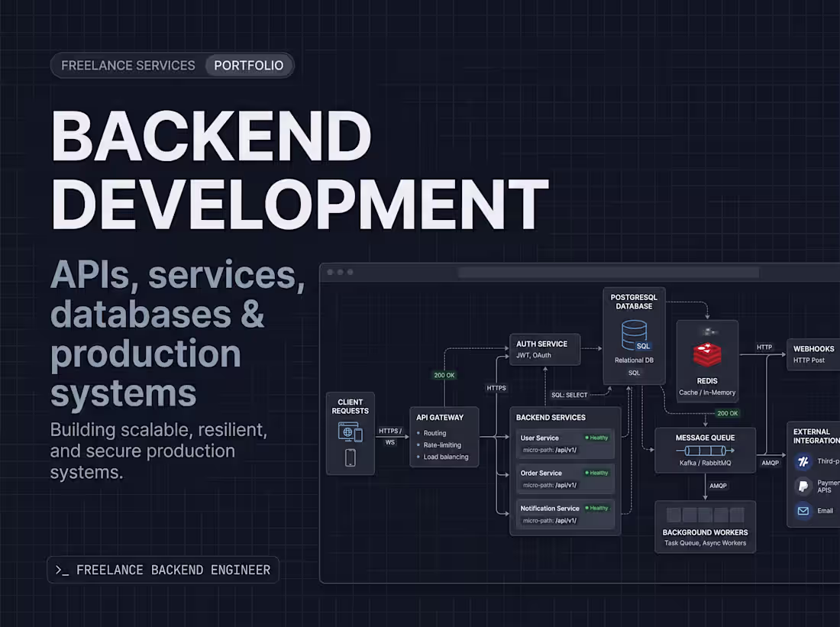
Task: Click the Payment APIs PayPal icon
Action: point(803,486)
